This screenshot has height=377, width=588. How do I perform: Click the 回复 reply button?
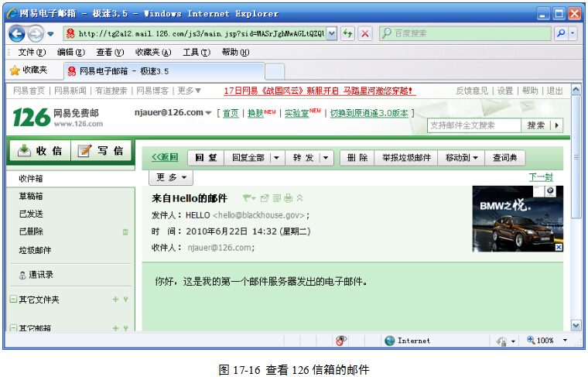206,158
